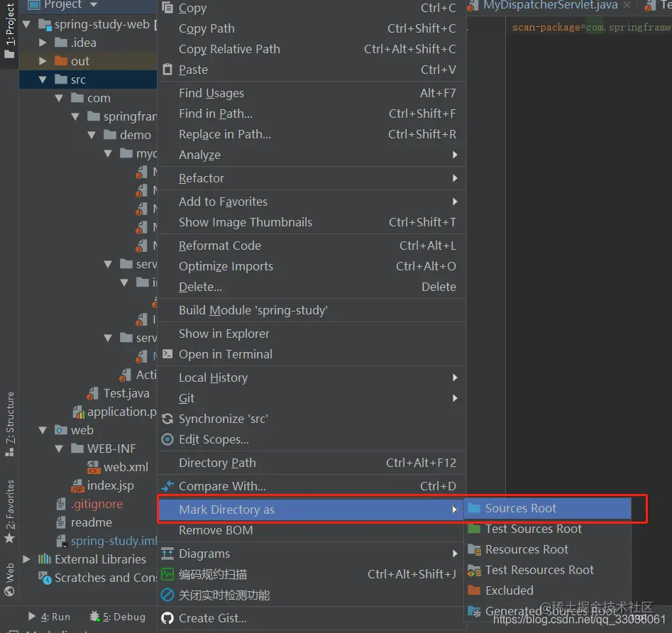Click the green Test Sources Root folder icon
The width and height of the screenshot is (672, 633).
coord(474,529)
